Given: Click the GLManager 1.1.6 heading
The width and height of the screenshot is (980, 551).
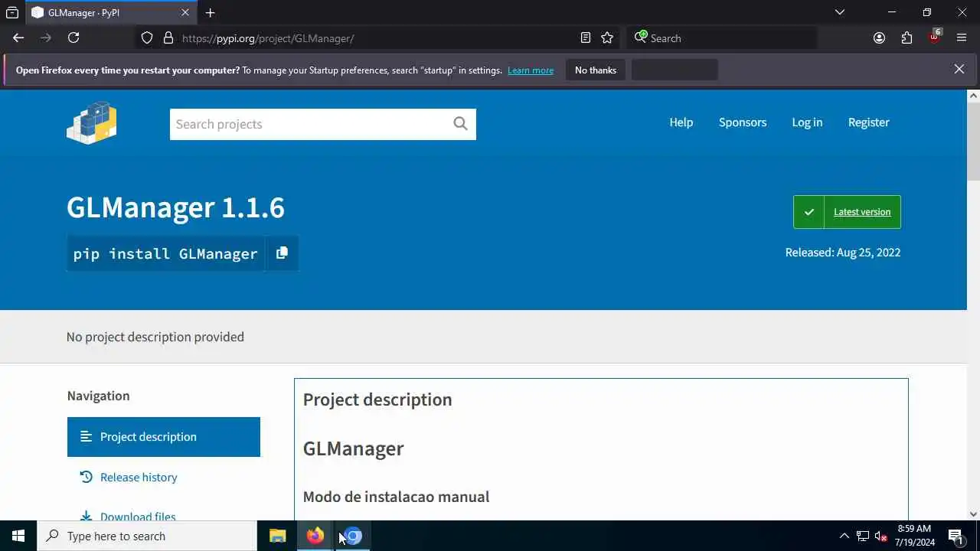Looking at the screenshot, I should pos(175,207).
